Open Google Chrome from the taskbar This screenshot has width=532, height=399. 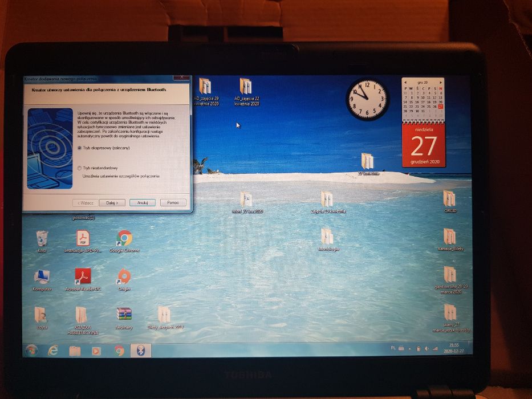pos(119,351)
